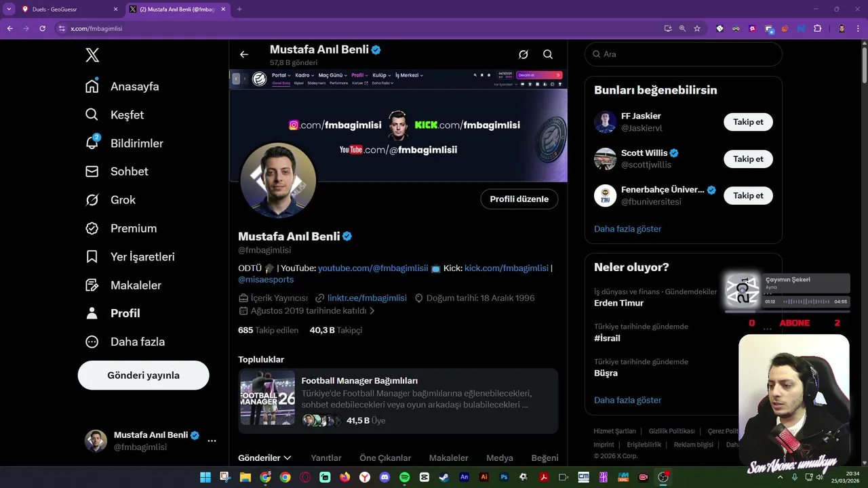The width and height of the screenshot is (868, 488).
Task: Expand join date details chevron
Action: tap(372, 311)
